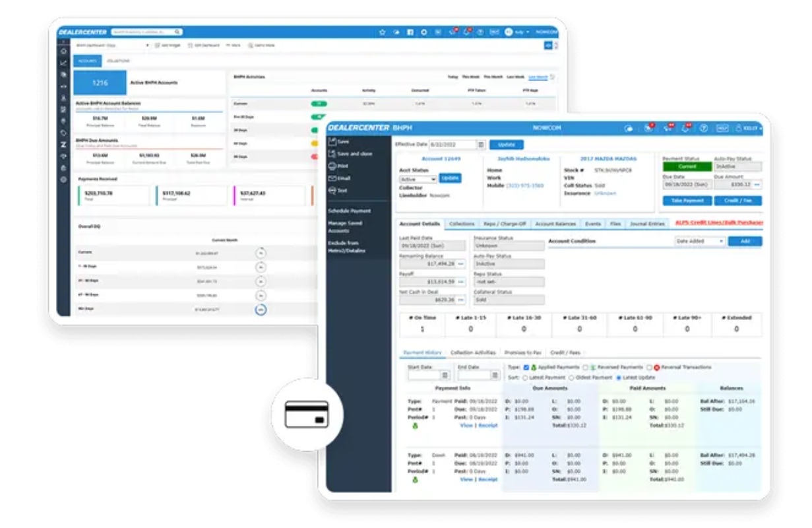812x528 pixels.
Task: Click Update beside Acct Status
Action: click(x=450, y=179)
